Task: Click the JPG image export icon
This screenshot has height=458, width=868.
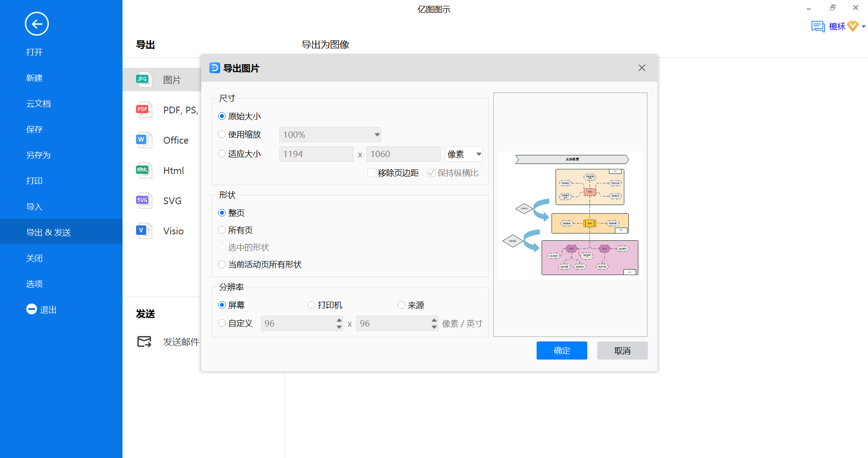Action: pyautogui.click(x=144, y=79)
